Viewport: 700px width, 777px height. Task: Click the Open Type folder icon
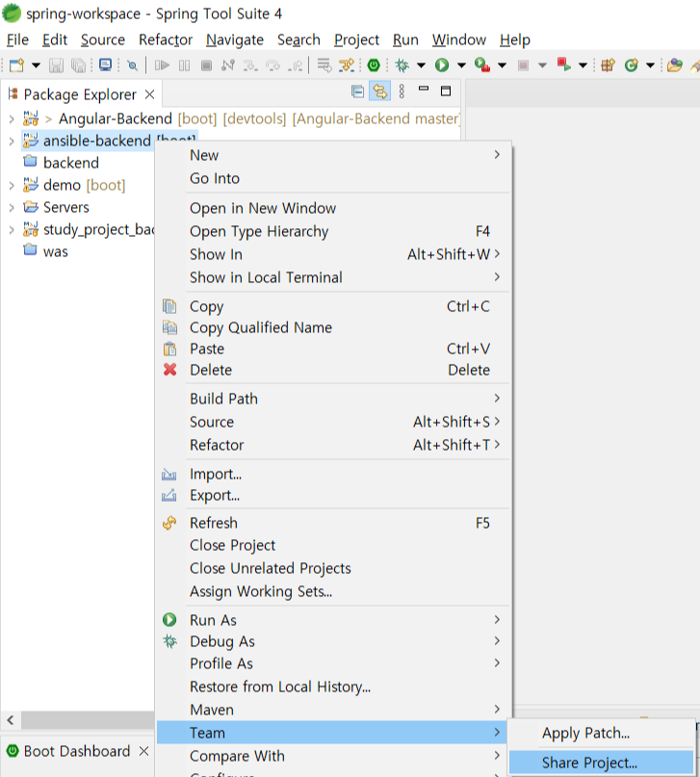click(x=674, y=65)
